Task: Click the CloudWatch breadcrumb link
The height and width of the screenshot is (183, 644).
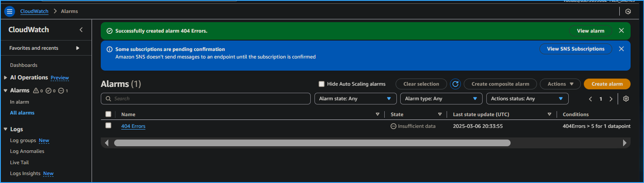Action: (35, 11)
